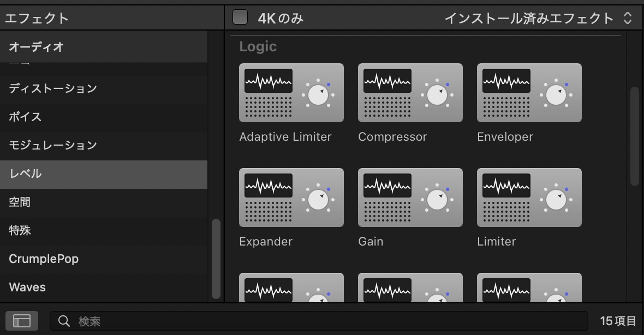
Task: Enable the 4Kのみ checkbox
Action: pyautogui.click(x=240, y=18)
